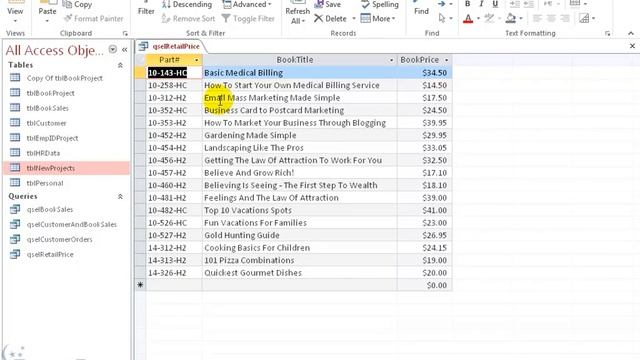This screenshot has height=360, width=640.
Task: Click the background fill color bucket
Action: coord(510,18)
